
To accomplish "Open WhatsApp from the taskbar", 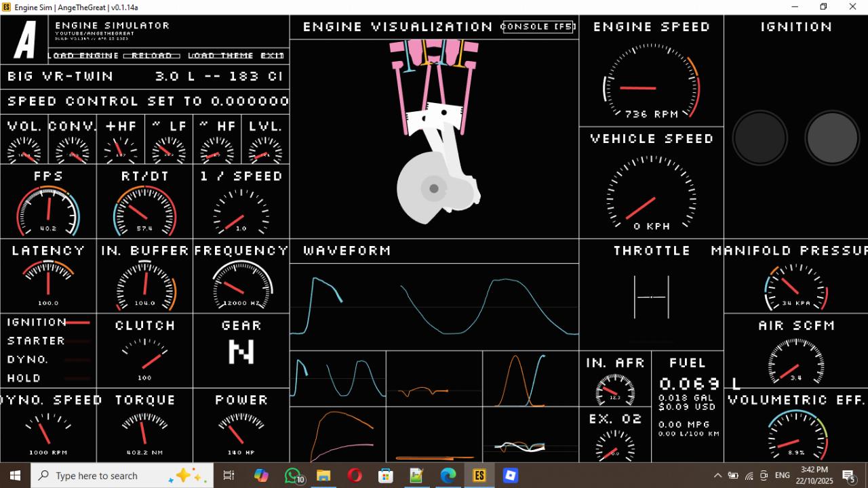I will [x=293, y=476].
